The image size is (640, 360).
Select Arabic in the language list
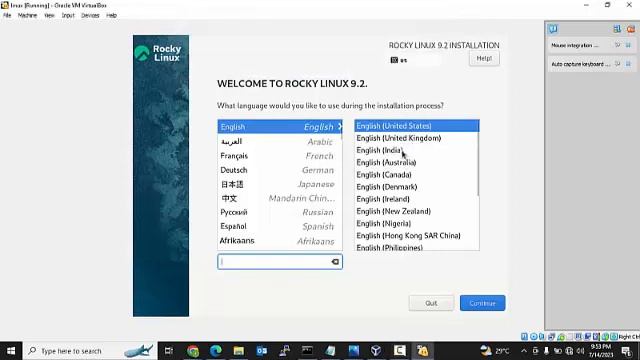point(280,142)
